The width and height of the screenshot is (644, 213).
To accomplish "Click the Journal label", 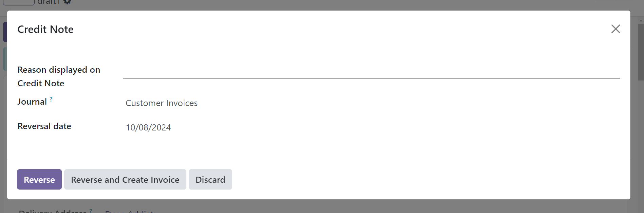I will click(32, 102).
